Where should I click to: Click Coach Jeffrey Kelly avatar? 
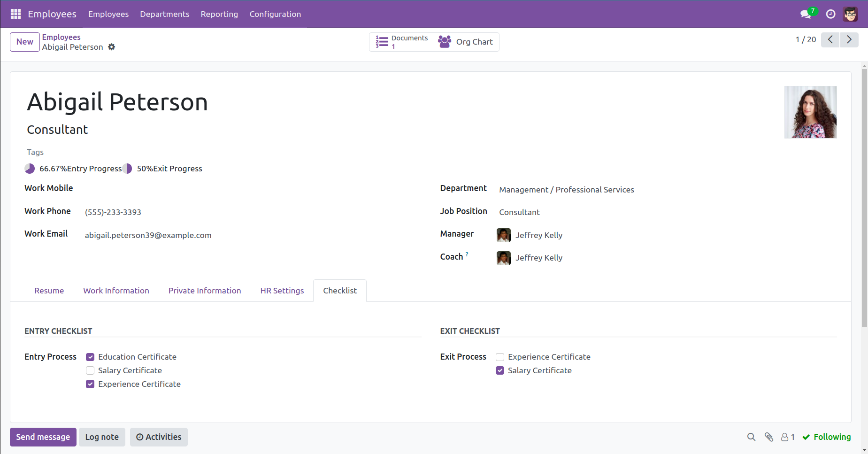click(x=504, y=258)
